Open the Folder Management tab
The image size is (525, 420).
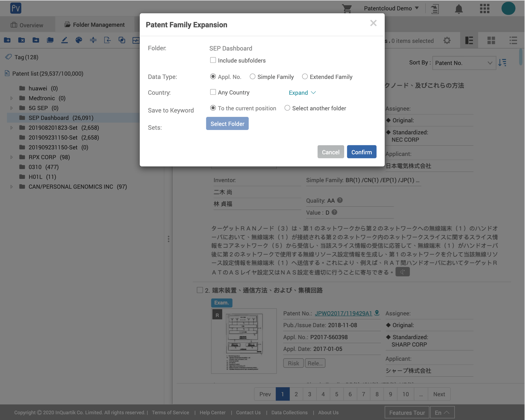coord(95,25)
